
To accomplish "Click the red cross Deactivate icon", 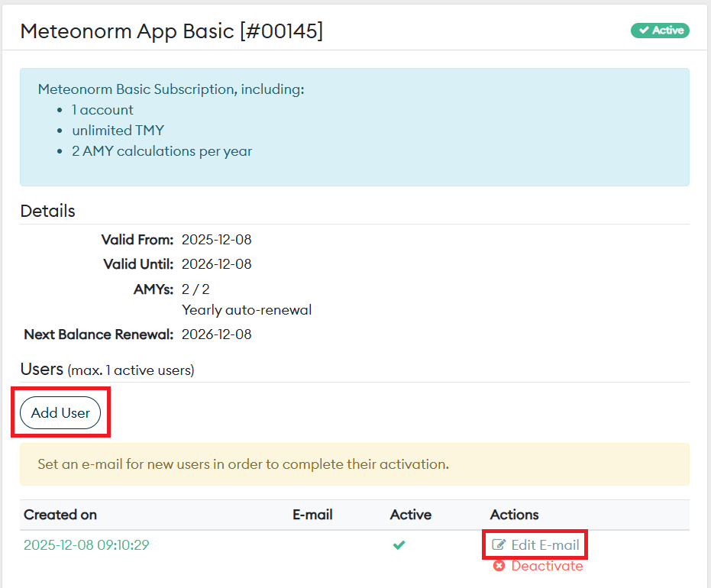I will coord(499,566).
